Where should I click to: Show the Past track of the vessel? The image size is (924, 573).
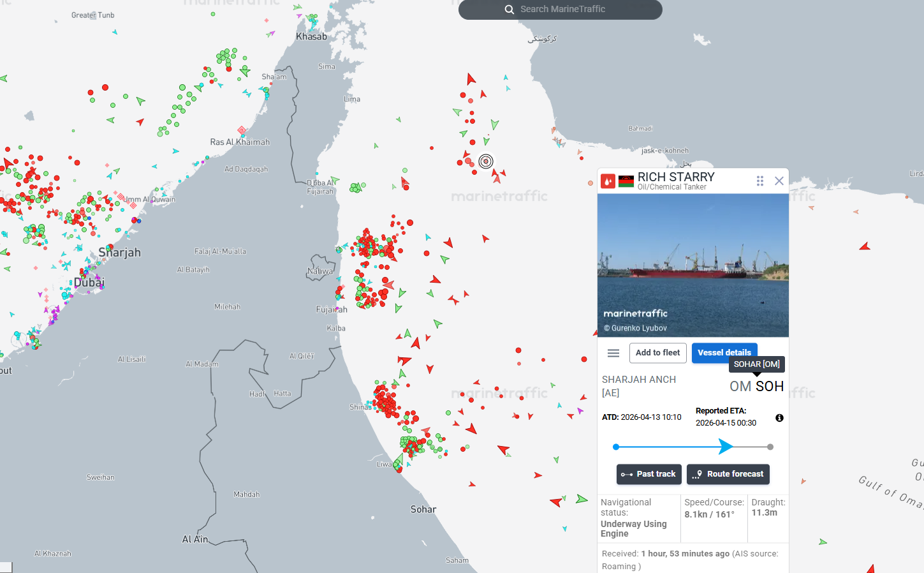[649, 474]
